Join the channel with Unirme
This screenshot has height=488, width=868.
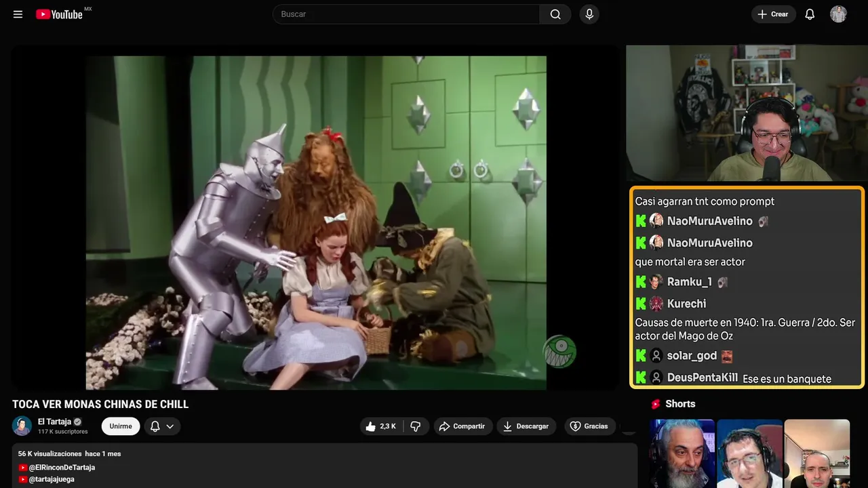coord(121,426)
